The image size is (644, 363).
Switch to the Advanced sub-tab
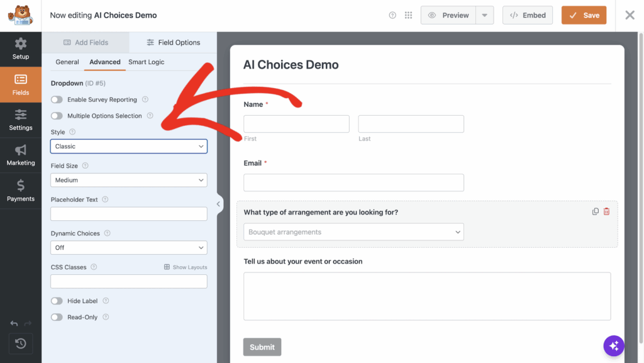click(105, 62)
